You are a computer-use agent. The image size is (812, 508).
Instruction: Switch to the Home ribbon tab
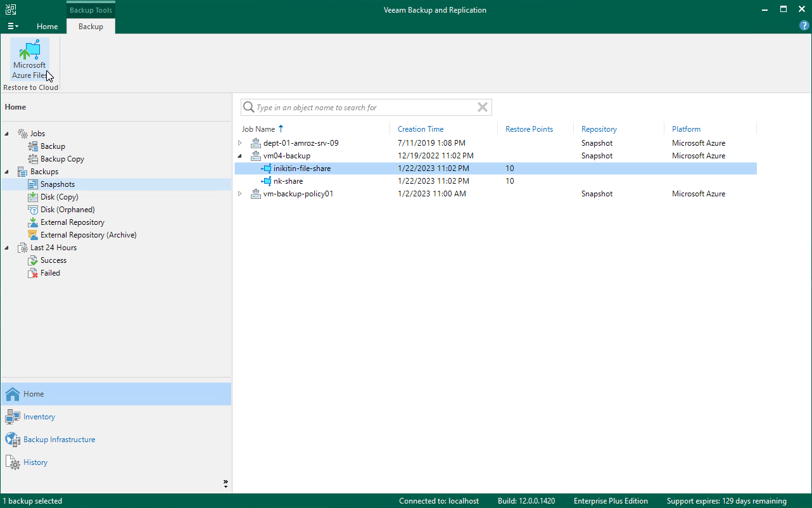coord(47,27)
